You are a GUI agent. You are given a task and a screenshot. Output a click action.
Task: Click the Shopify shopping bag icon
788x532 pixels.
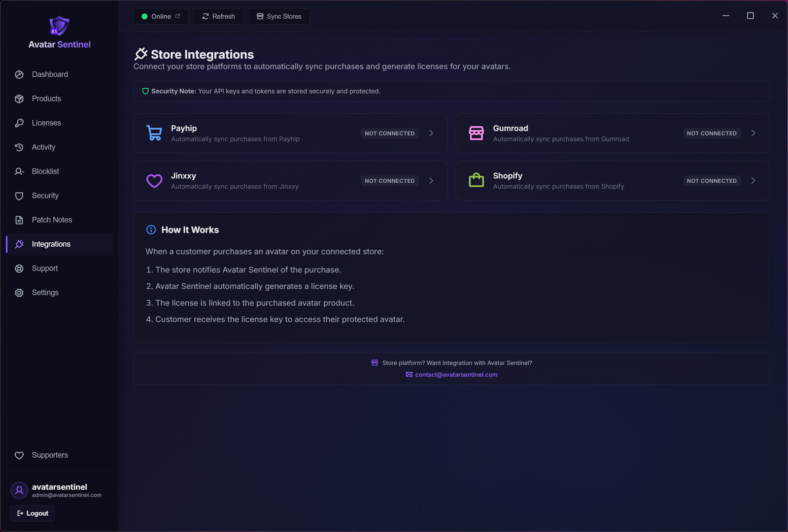click(x=477, y=180)
